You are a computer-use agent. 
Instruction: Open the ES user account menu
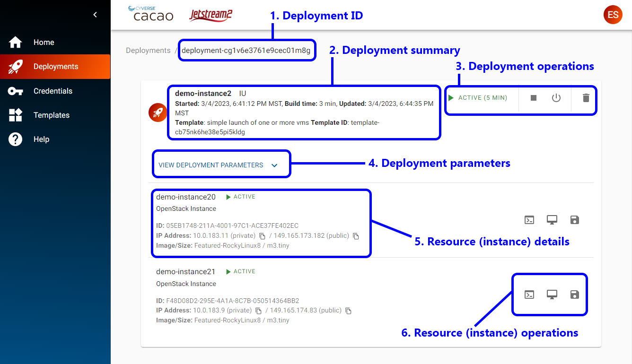coord(613,15)
